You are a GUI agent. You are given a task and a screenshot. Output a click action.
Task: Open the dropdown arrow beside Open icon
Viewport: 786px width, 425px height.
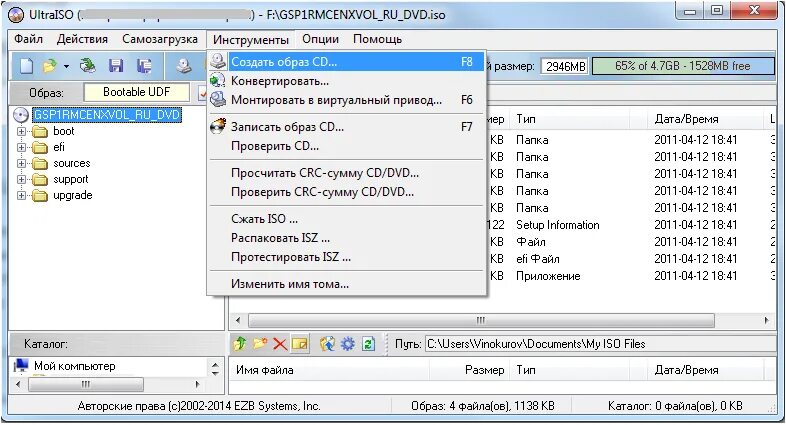pyautogui.click(x=66, y=66)
